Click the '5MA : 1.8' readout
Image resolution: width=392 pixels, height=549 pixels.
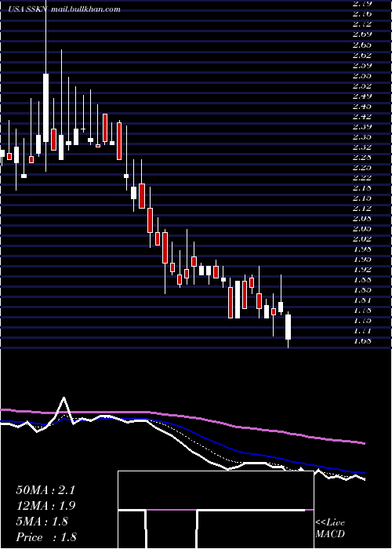42,522
